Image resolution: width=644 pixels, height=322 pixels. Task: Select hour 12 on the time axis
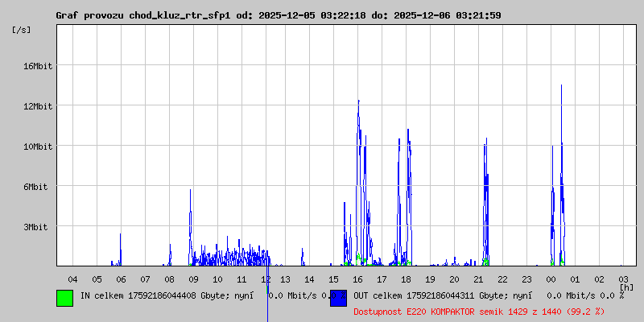tap(266, 279)
